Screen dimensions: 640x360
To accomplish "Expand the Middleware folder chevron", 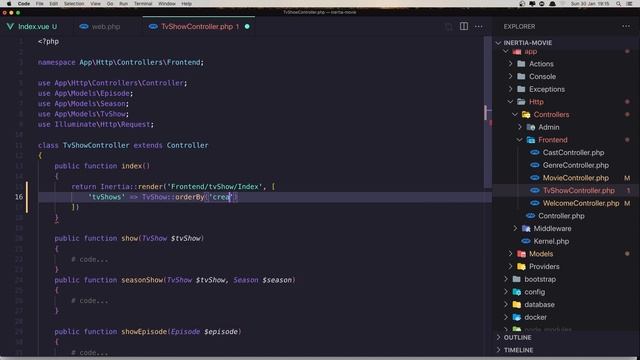I will [515, 228].
